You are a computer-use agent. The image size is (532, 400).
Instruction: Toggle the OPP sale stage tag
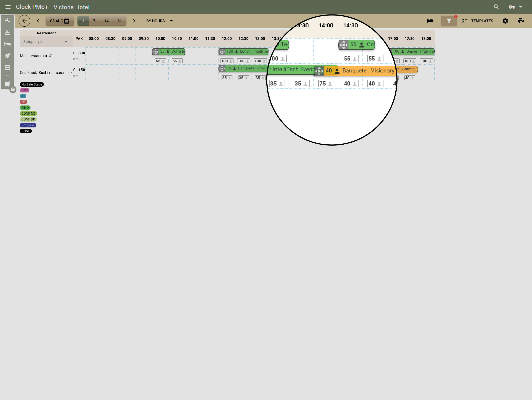(x=24, y=90)
